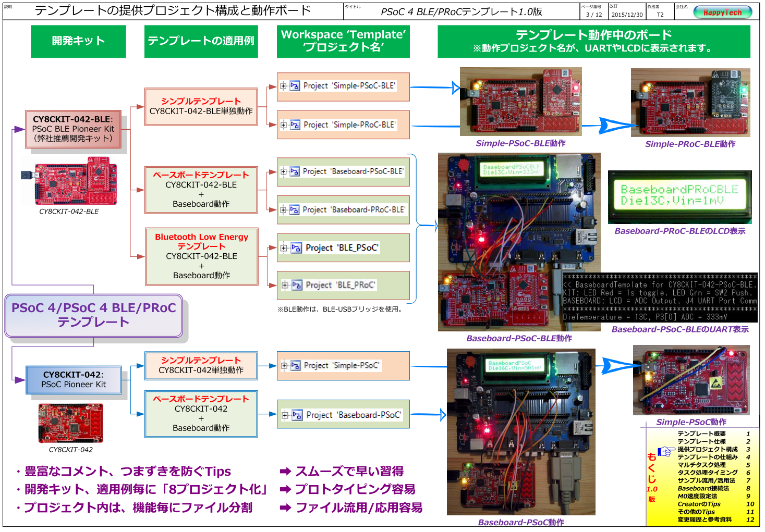Viewport: 765px width, 532px height.
Task: Select the Baseboard-PSoC-BLE project icon
Action: 296,171
